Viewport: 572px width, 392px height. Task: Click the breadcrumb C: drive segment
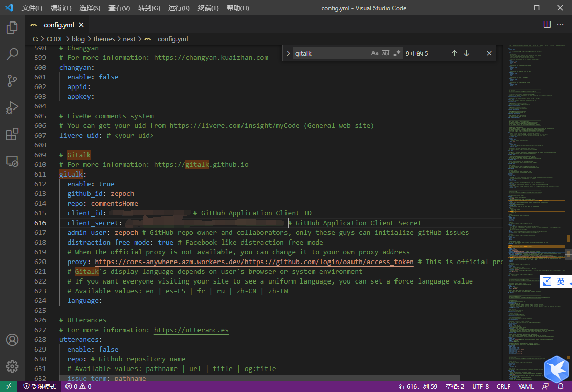click(35, 39)
